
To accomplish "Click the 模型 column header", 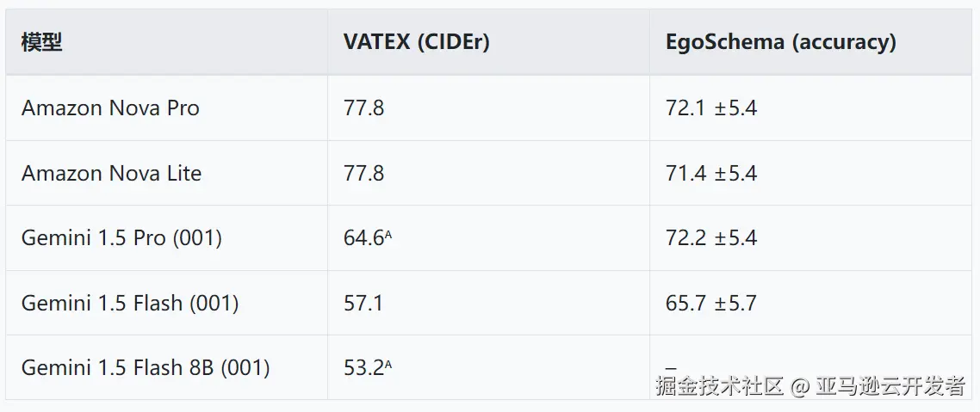I will point(42,42).
